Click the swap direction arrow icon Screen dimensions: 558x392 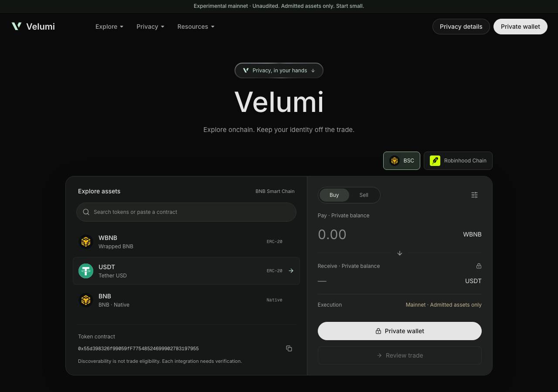click(400, 253)
